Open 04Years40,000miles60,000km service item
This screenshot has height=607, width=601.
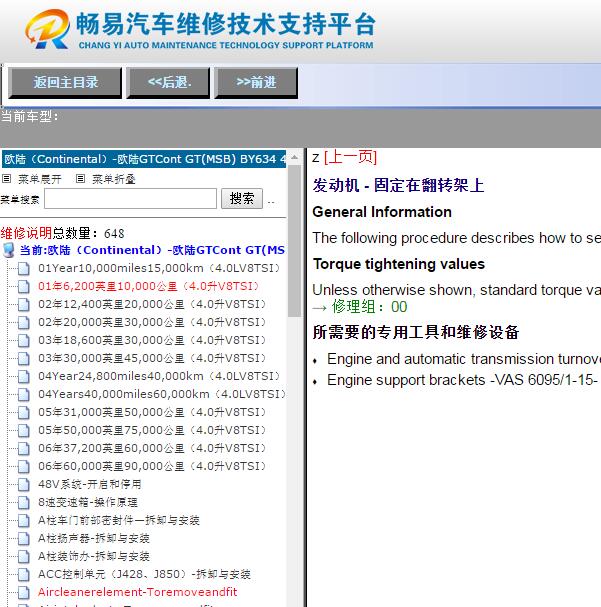[162, 394]
